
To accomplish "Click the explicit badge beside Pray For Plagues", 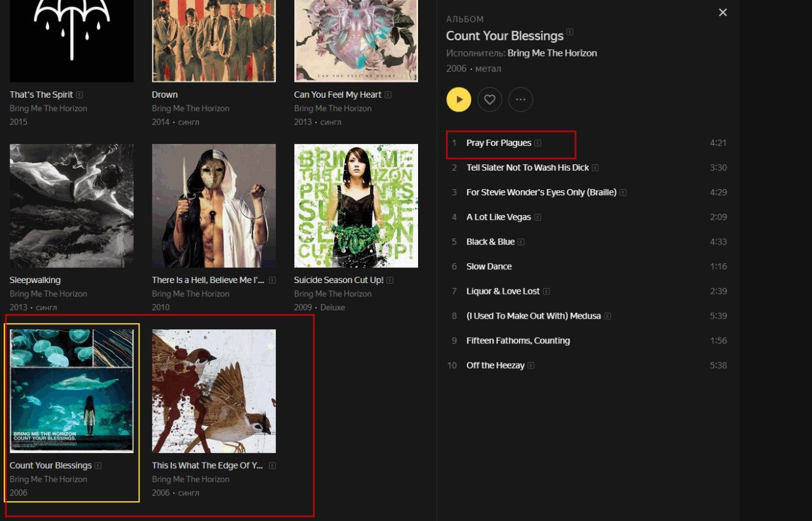I will [x=538, y=143].
